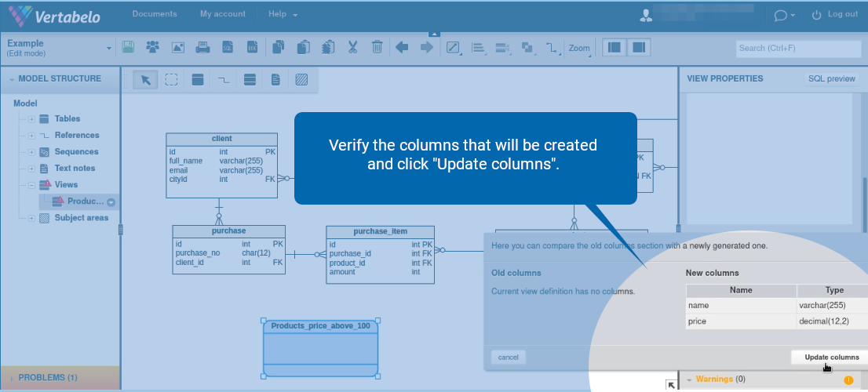Open the align objects dropdown

click(478, 48)
